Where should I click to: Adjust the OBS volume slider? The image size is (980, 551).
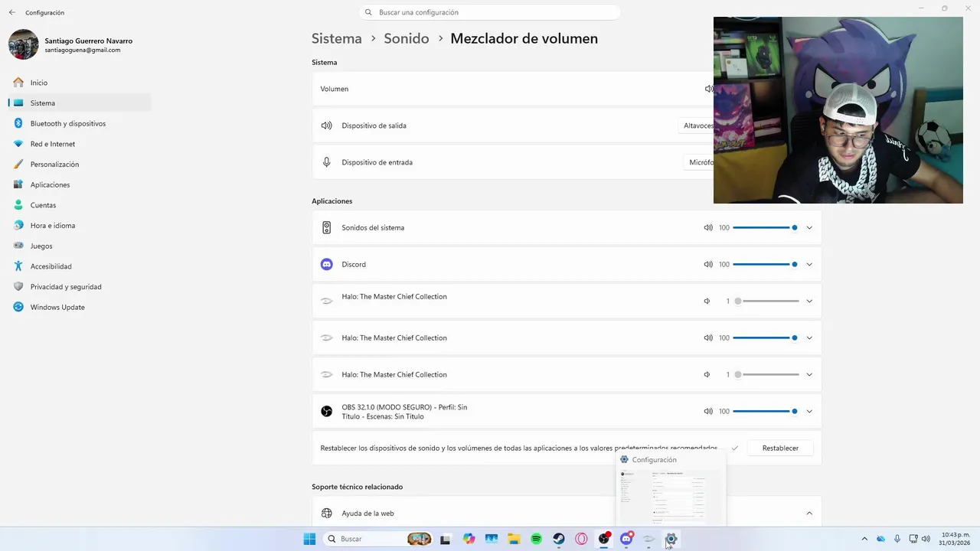(766, 412)
